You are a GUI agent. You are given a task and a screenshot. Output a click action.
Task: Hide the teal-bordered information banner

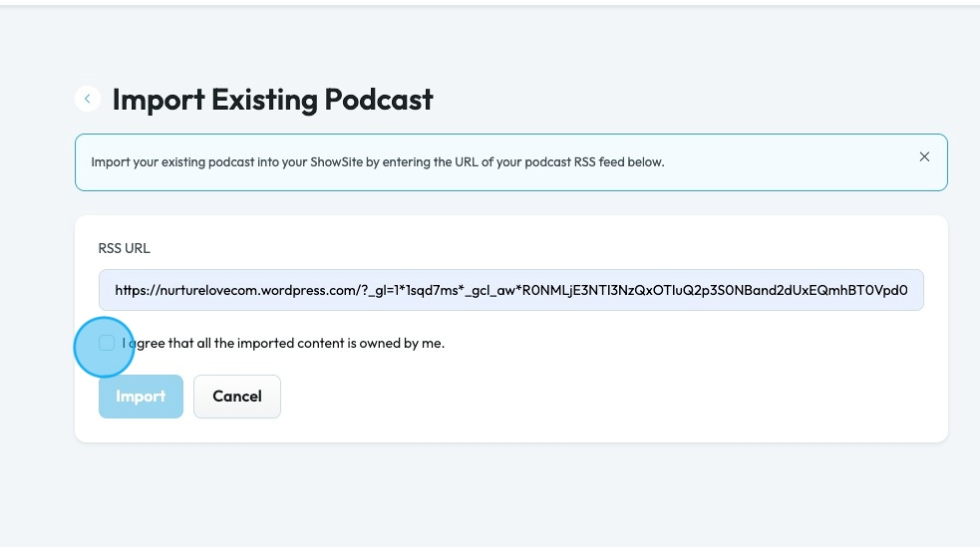[924, 157]
